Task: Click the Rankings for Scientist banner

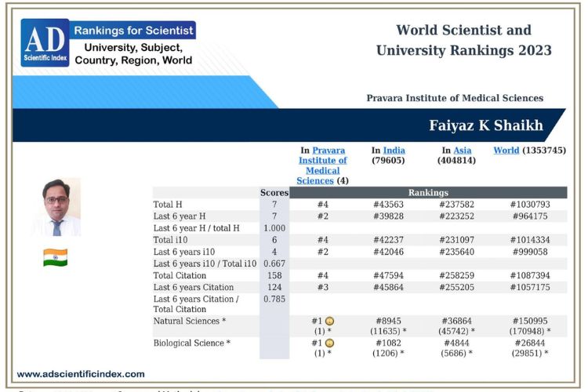Action: coord(133,31)
